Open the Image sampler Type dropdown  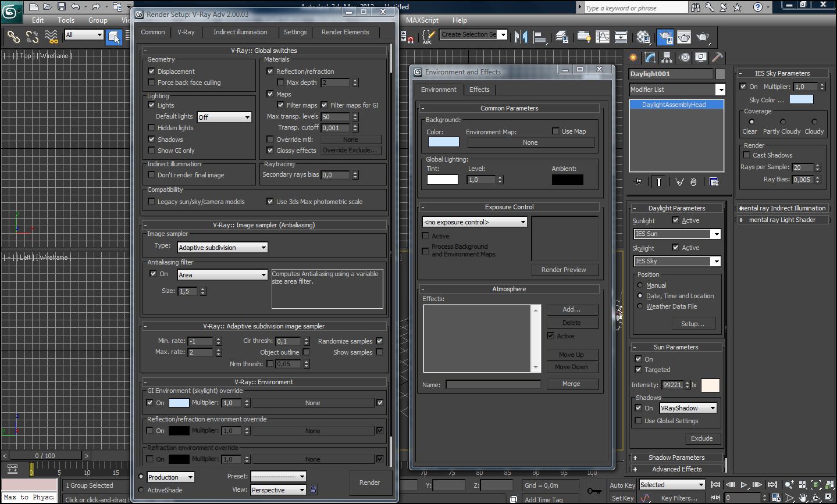click(x=223, y=248)
